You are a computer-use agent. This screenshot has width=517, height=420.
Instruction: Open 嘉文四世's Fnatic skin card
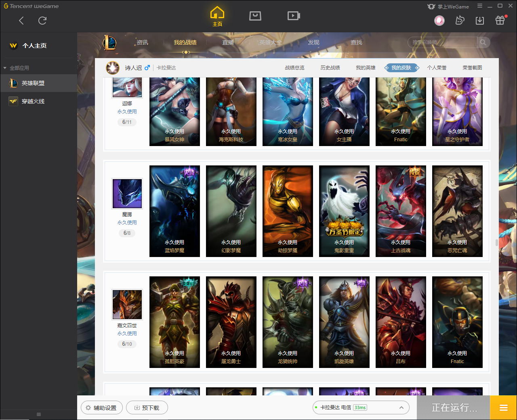tap(457, 322)
